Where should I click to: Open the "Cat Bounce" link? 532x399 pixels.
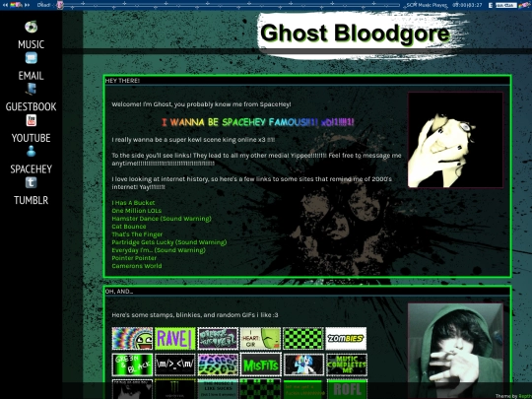[x=129, y=227]
